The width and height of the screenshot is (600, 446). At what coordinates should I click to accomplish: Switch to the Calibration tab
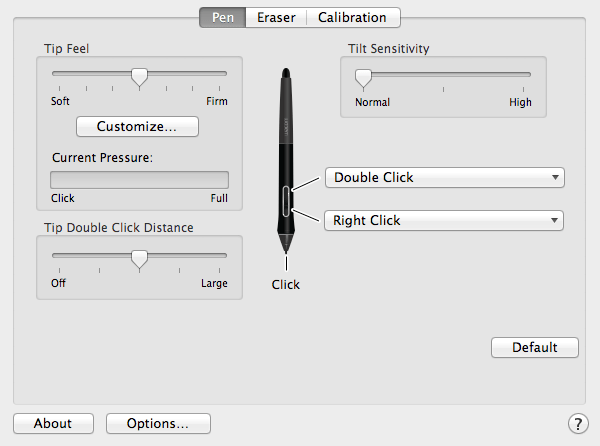pyautogui.click(x=353, y=18)
